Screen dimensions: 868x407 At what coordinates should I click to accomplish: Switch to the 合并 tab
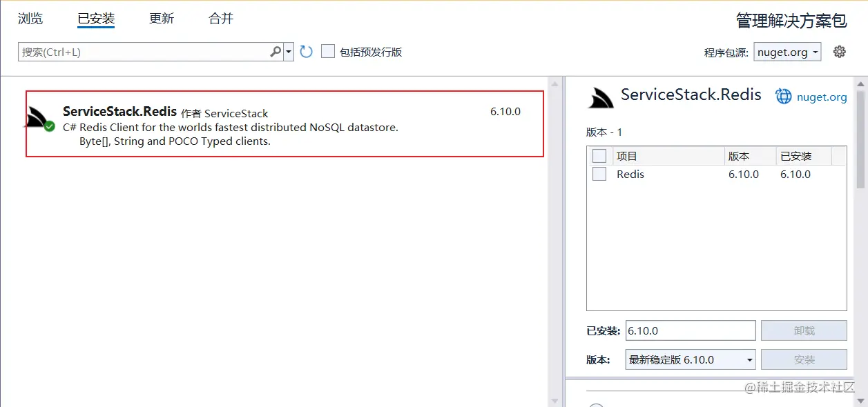[x=221, y=19]
